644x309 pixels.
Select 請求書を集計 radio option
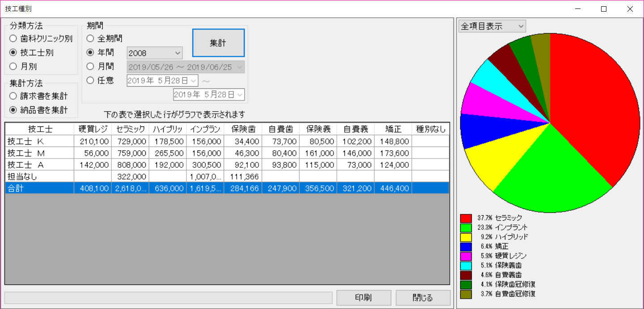click(13, 96)
